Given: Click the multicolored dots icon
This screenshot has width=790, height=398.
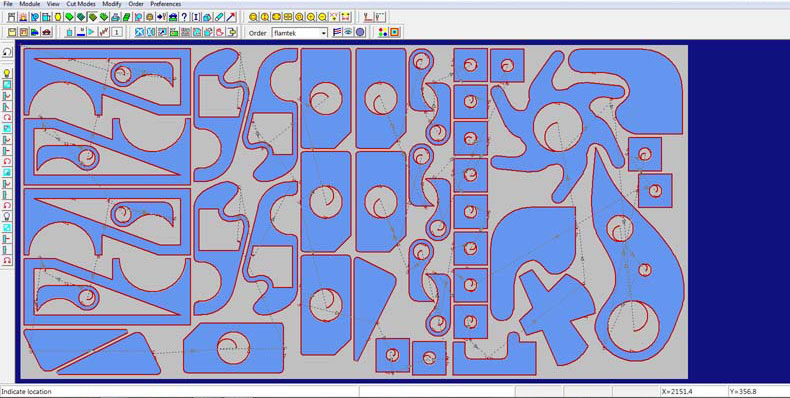Looking at the screenshot, I should pyautogui.click(x=383, y=32).
